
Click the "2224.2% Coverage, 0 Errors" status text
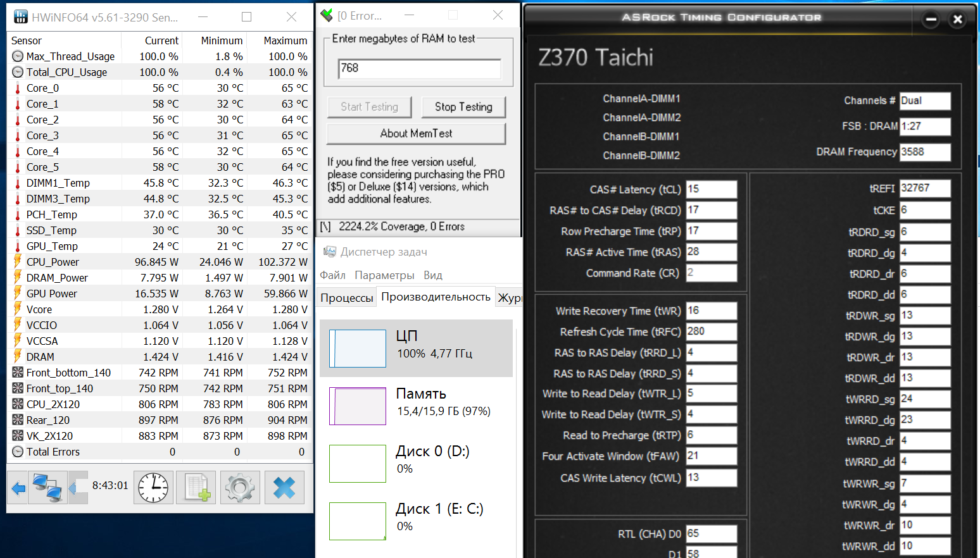(x=401, y=226)
